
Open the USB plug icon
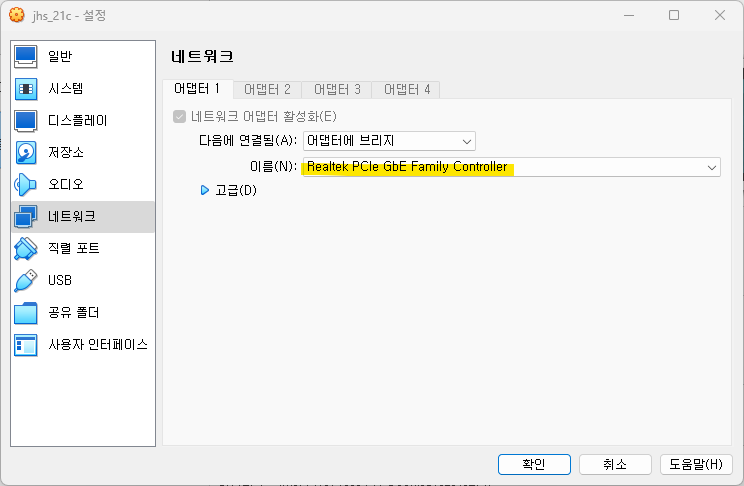coord(26,280)
